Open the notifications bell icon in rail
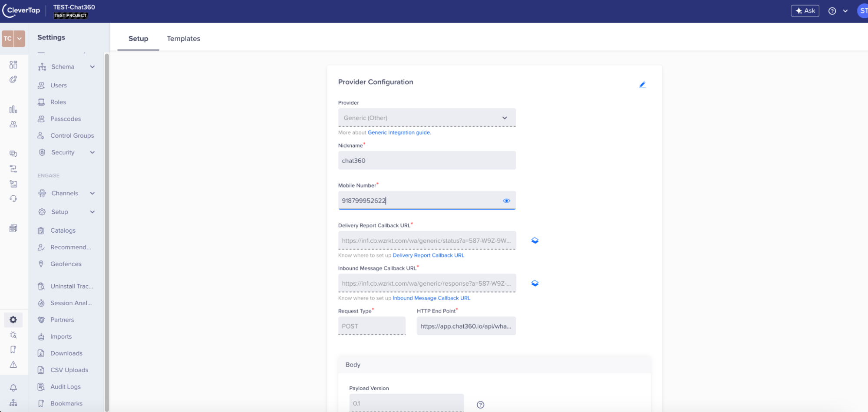 [13, 388]
